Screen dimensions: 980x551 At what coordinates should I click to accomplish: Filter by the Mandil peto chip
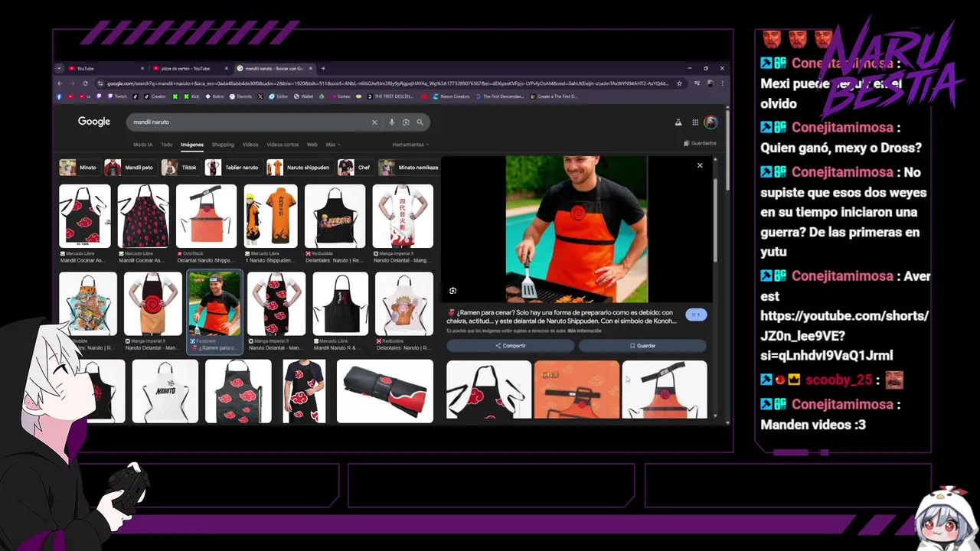(129, 167)
